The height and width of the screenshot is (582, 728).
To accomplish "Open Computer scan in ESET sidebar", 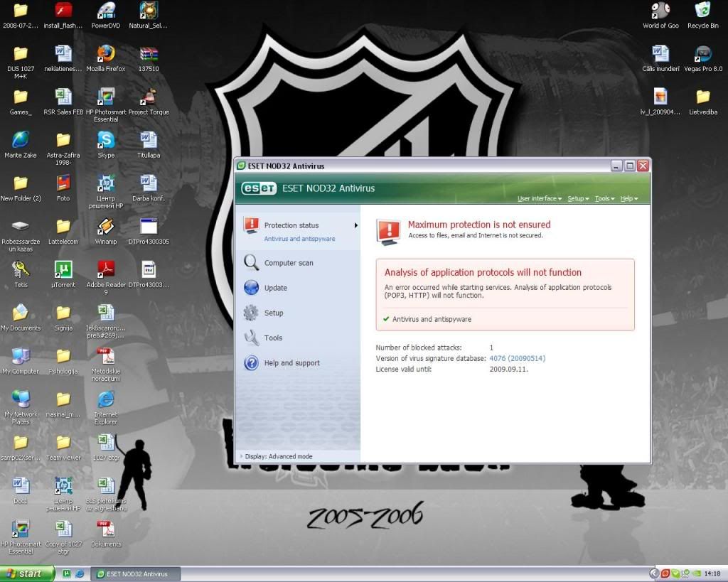I will (x=289, y=263).
